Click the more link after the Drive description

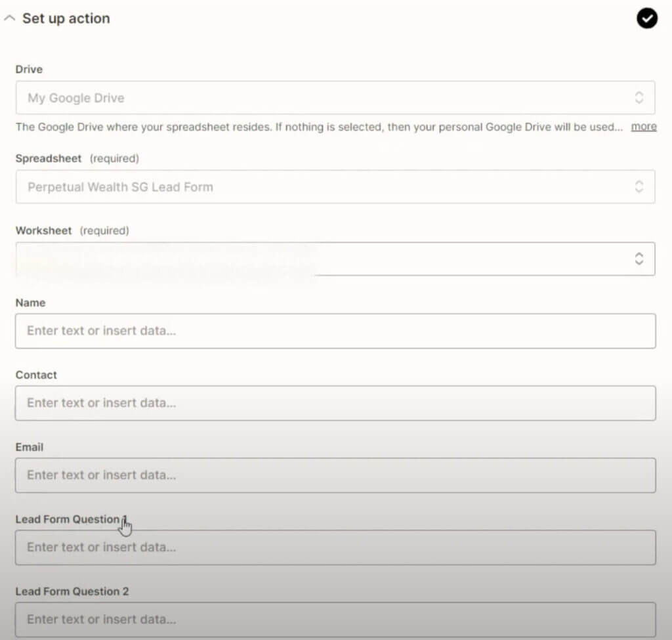click(644, 127)
